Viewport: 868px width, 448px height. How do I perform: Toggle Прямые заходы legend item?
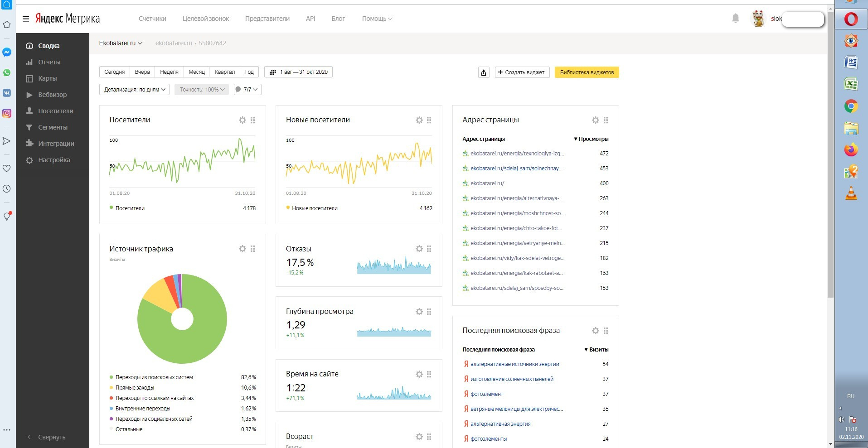[135, 388]
